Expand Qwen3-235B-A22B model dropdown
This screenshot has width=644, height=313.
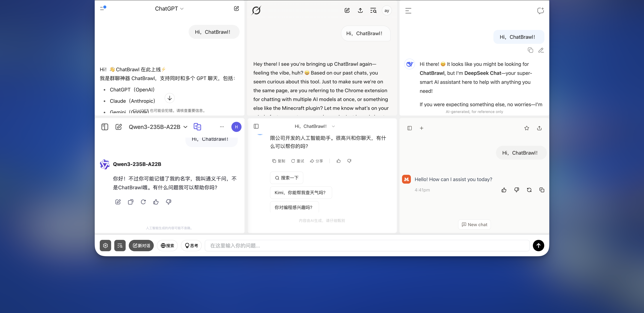click(x=158, y=127)
